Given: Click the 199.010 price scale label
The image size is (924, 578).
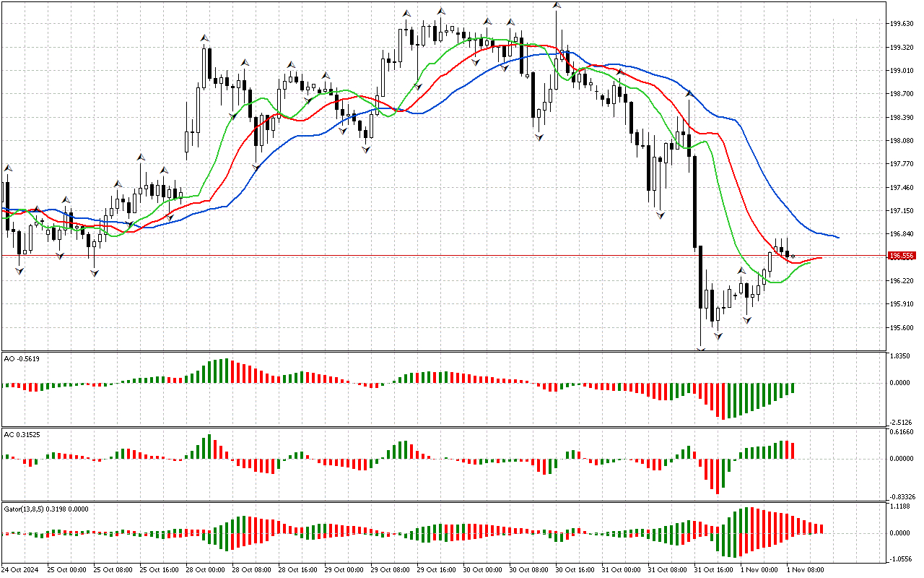Looking at the screenshot, I should (902, 71).
